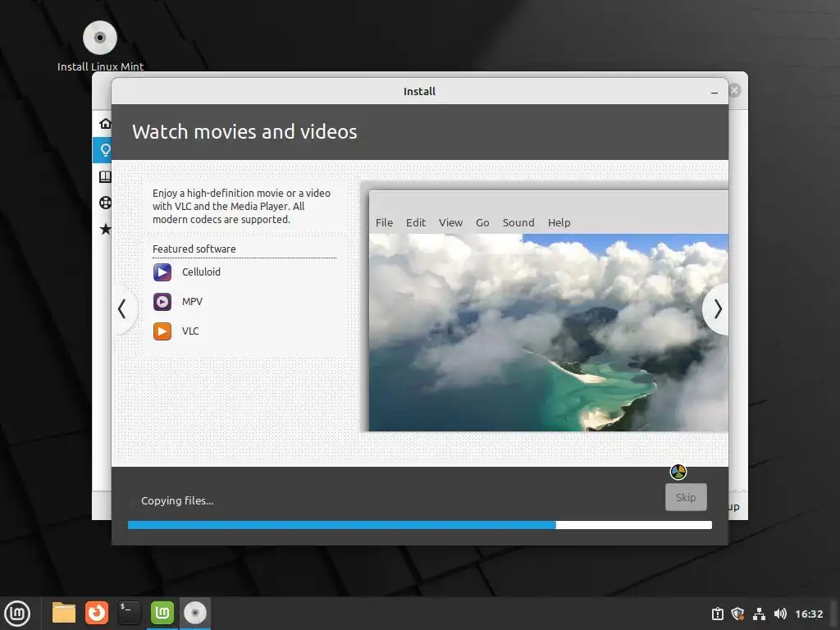Click the Celluloid app icon
This screenshot has height=630, width=840.
(162, 272)
